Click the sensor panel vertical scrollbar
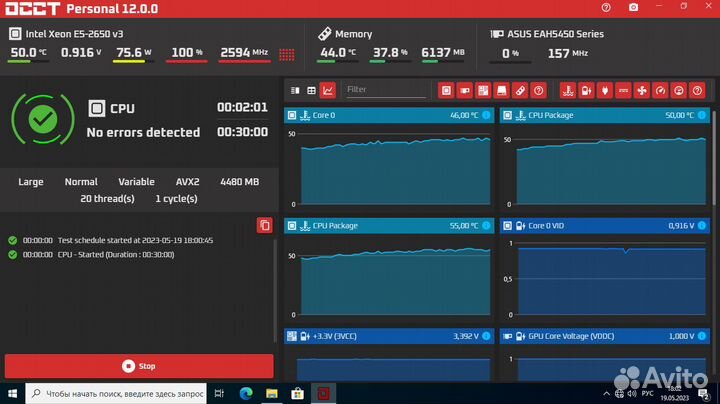 (x=713, y=156)
